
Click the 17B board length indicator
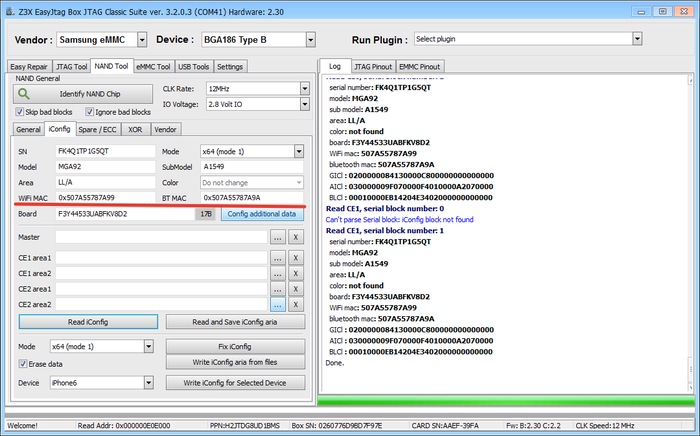tap(205, 214)
